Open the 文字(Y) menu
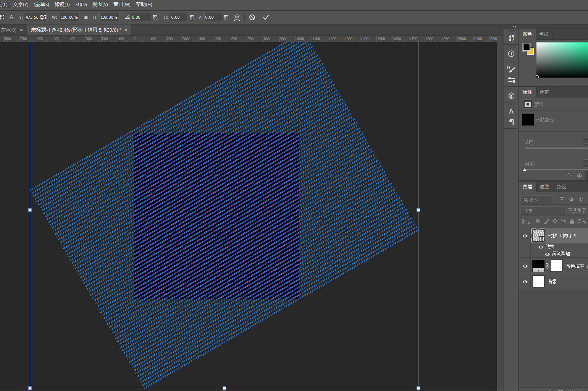Image resolution: width=588 pixels, height=391 pixels. point(21,5)
